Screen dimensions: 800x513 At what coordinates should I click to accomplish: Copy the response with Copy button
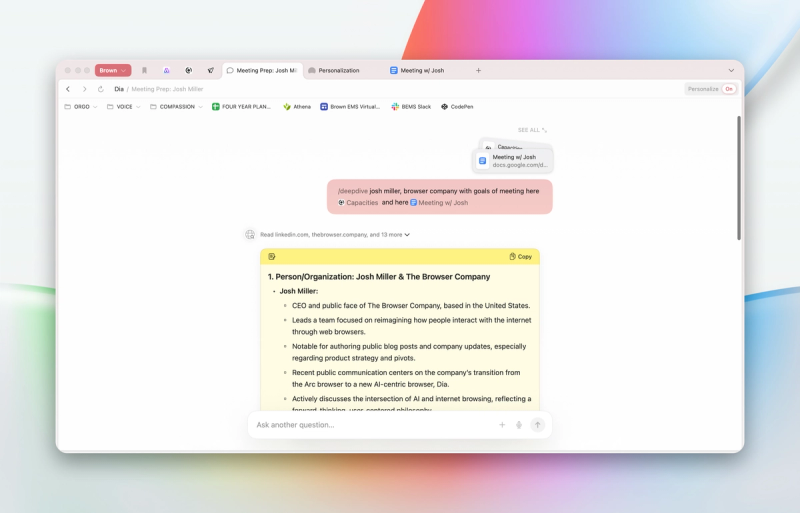[520, 257]
